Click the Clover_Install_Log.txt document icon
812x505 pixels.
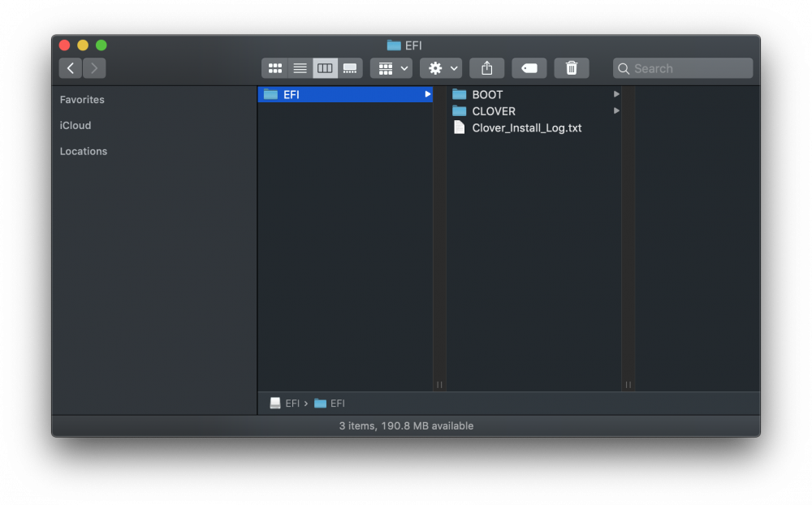[x=460, y=127]
